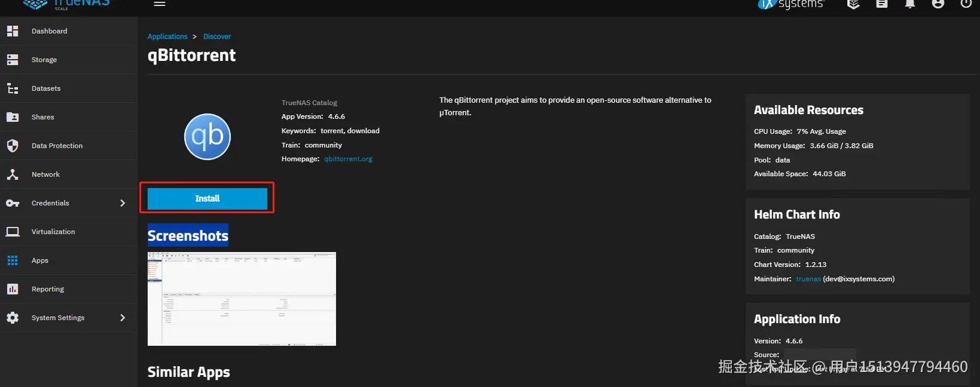
Task: Open the Dashboard menu item
Action: click(69, 31)
